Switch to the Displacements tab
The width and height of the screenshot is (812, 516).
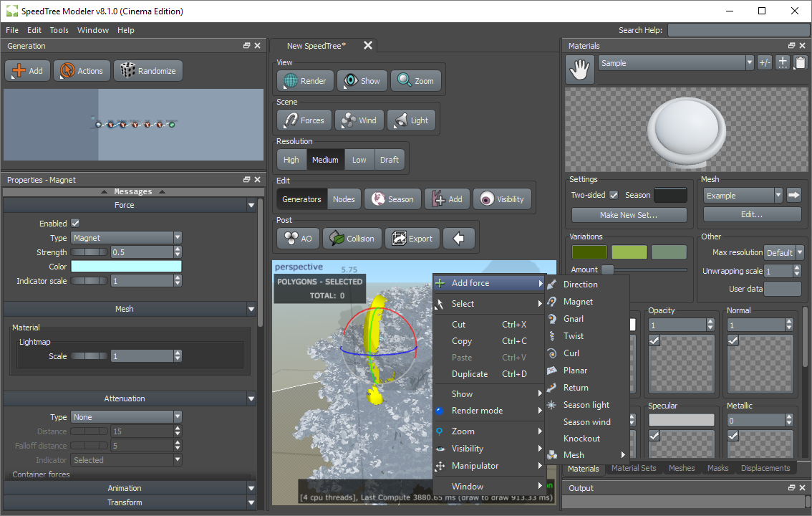[765, 468]
